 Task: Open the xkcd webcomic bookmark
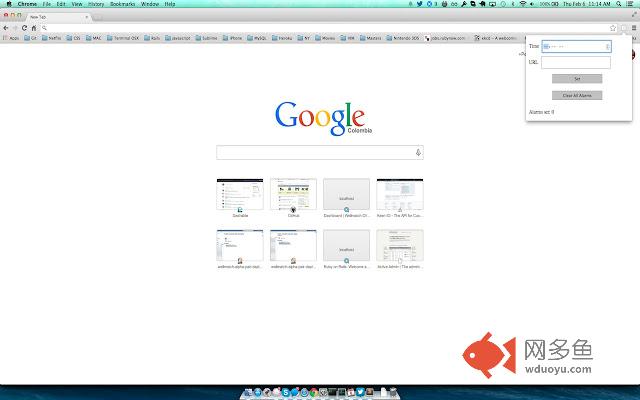point(496,38)
